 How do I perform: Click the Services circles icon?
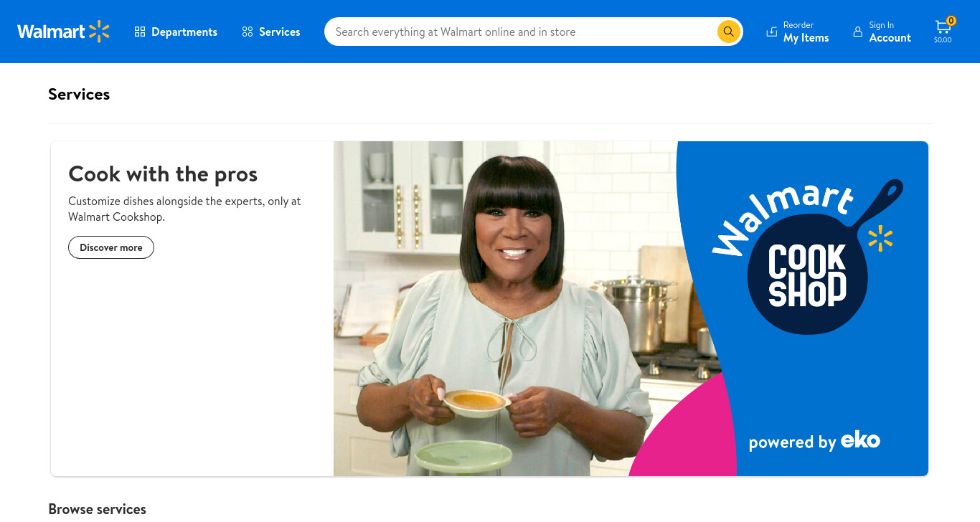click(x=248, y=32)
